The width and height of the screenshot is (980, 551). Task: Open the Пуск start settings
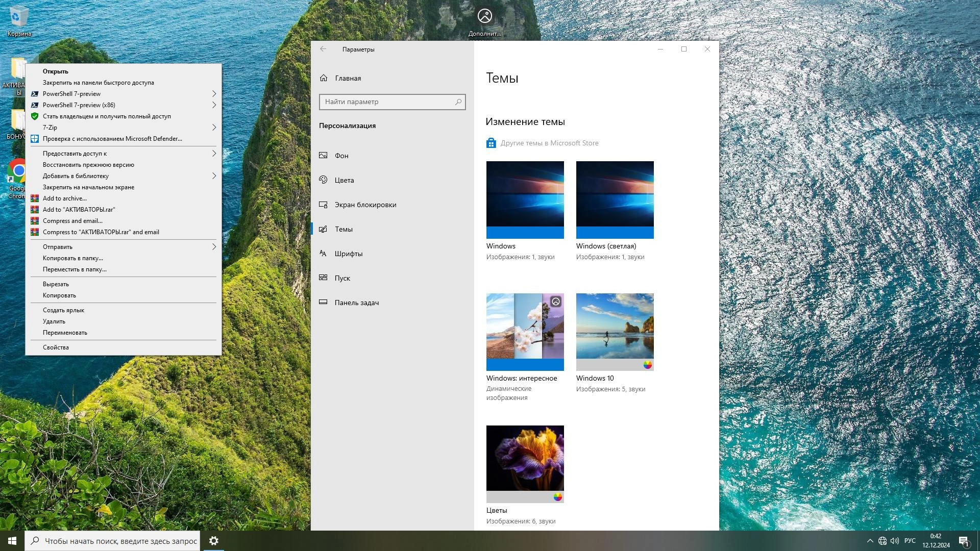(x=342, y=278)
